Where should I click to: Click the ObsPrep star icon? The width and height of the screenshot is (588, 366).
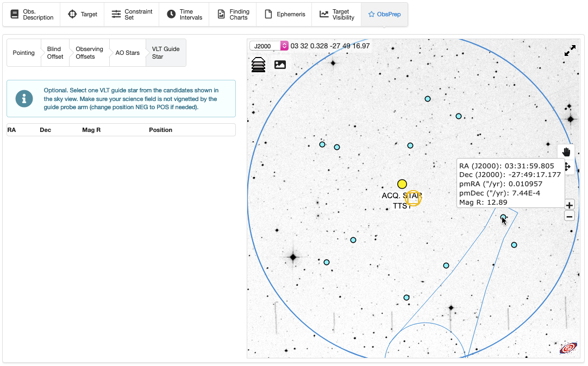pyautogui.click(x=371, y=14)
